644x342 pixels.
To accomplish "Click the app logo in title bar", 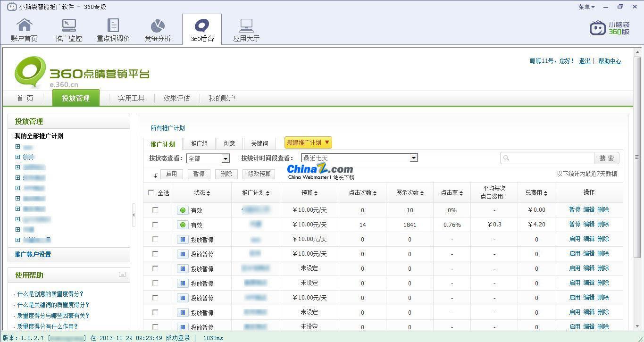I will click(x=12, y=7).
